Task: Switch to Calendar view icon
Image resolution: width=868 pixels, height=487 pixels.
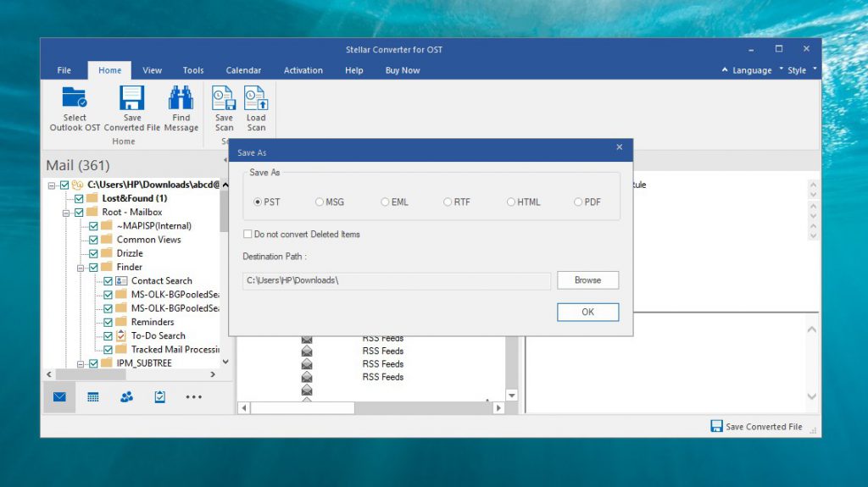Action: pyautogui.click(x=93, y=396)
